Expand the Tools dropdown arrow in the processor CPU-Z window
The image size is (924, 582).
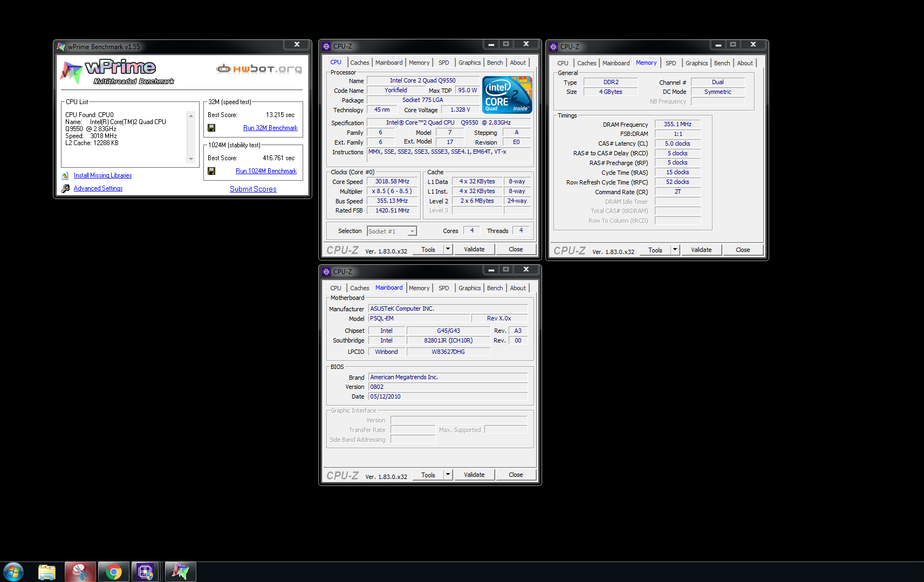[447, 249]
